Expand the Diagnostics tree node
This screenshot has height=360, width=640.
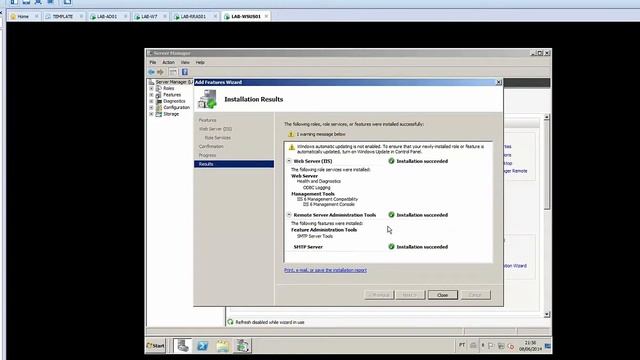pyautogui.click(x=151, y=101)
